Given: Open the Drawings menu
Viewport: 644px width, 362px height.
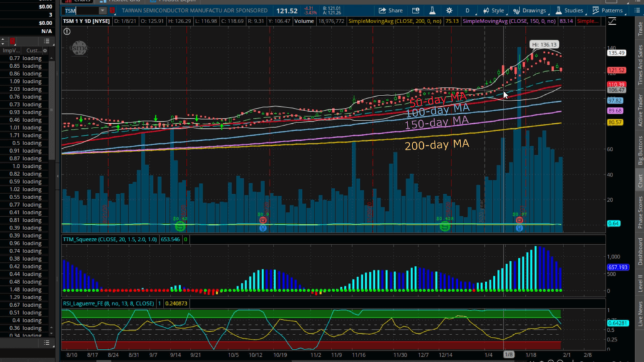Looking at the screenshot, I should tap(530, 10).
